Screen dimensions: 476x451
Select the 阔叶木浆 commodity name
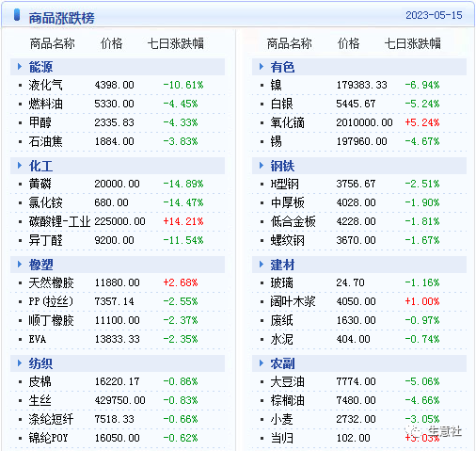click(293, 301)
